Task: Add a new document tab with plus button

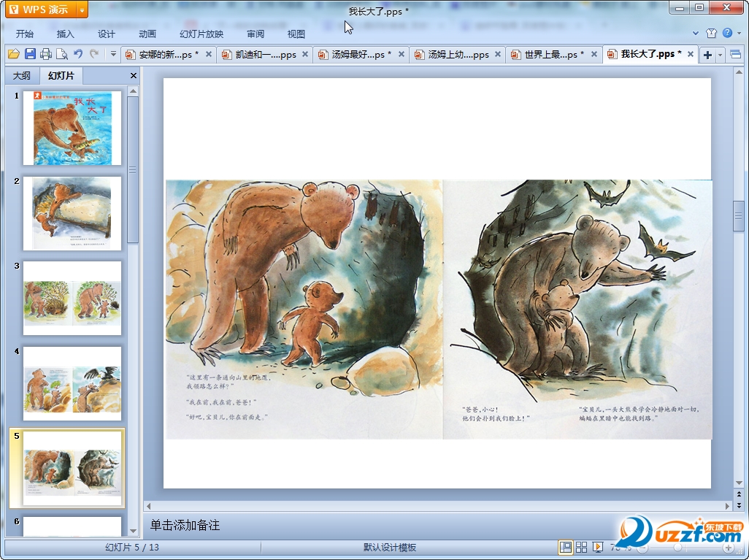Action: [707, 55]
